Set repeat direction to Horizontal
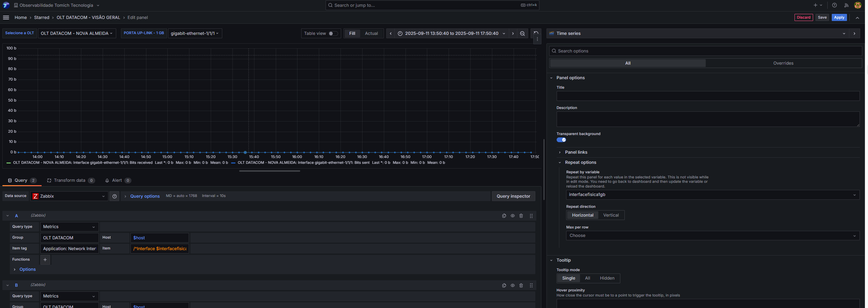This screenshot has height=308, width=868. 583,215
